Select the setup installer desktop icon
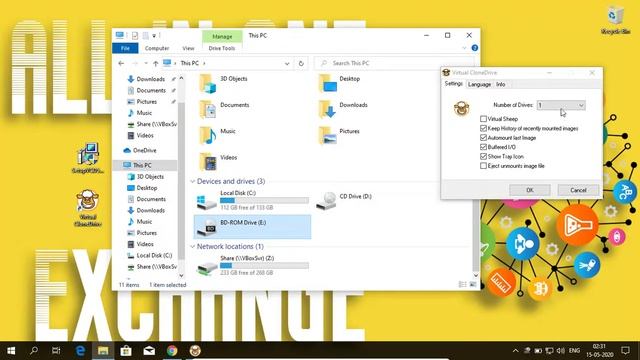Viewport: 640px width, 360px height. point(88,158)
